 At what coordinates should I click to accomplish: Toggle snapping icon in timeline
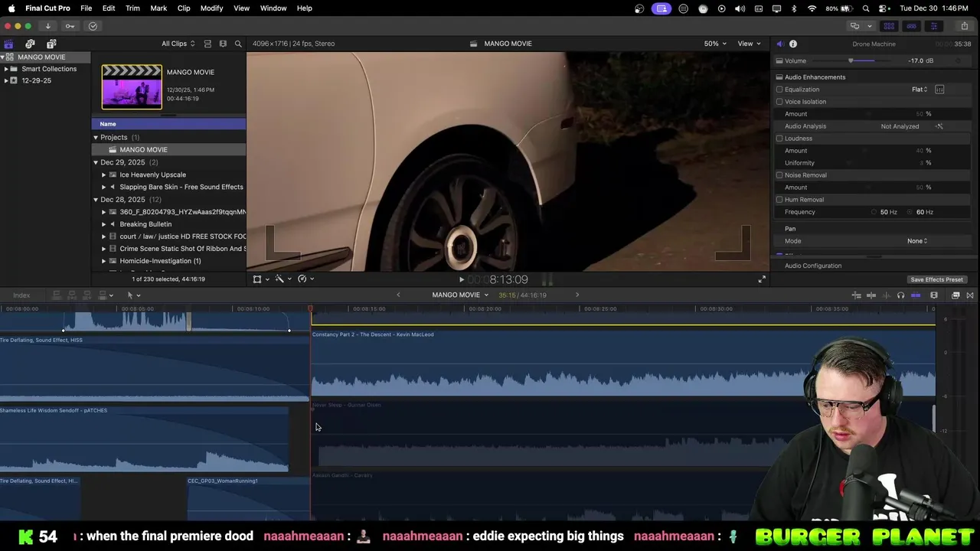click(x=916, y=295)
